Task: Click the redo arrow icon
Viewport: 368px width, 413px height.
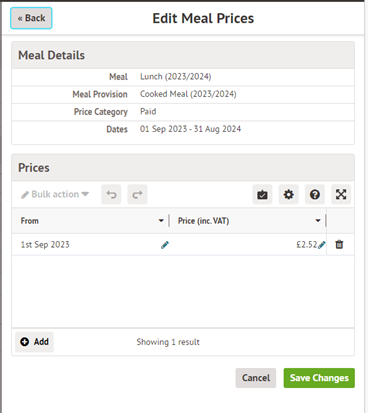Action: tap(137, 194)
